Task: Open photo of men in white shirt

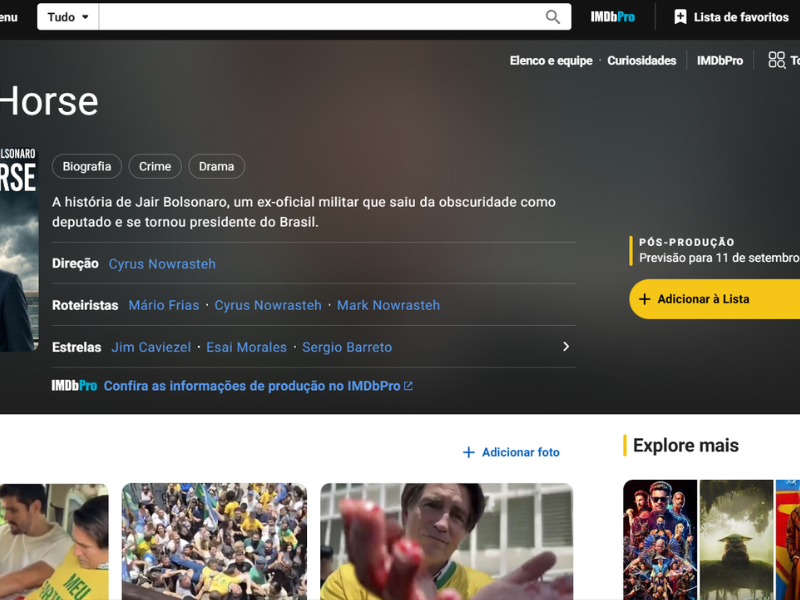Action: click(54, 541)
